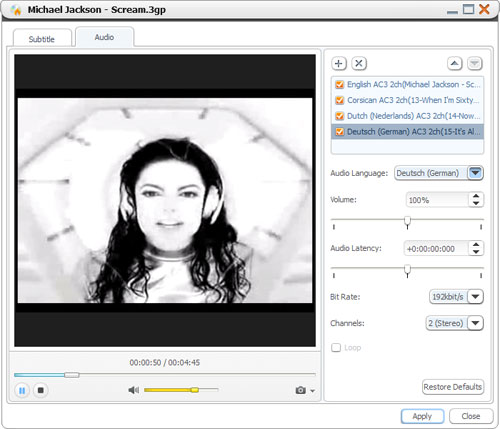Mute the preview with the speaker icon

(134, 390)
